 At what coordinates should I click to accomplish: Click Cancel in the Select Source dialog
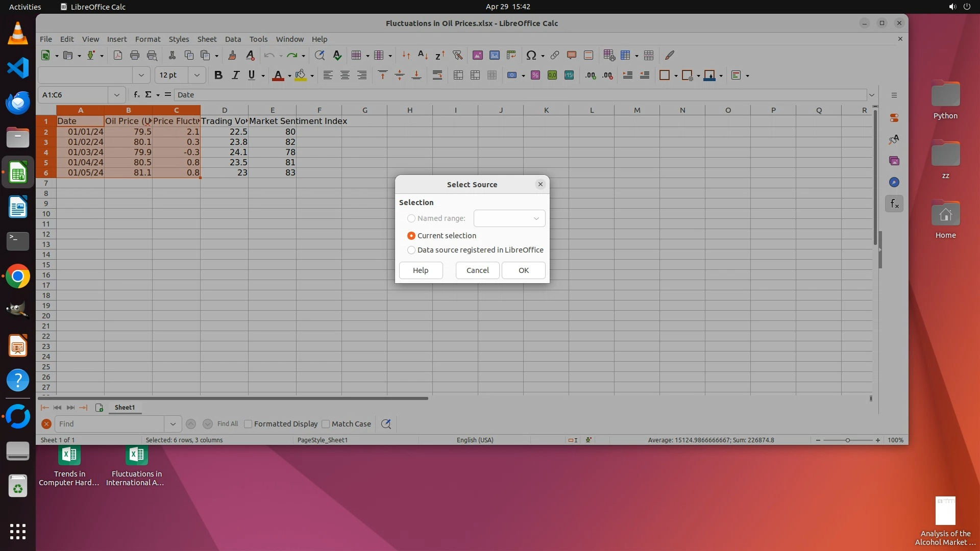tap(477, 270)
